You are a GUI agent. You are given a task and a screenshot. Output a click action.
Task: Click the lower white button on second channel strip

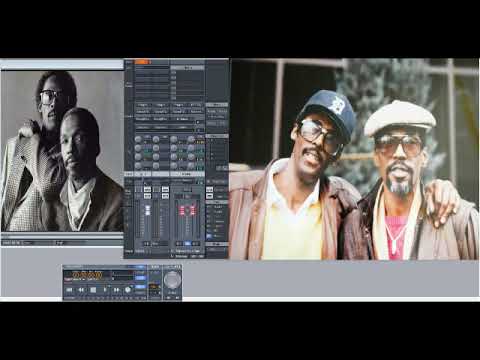point(165,196)
